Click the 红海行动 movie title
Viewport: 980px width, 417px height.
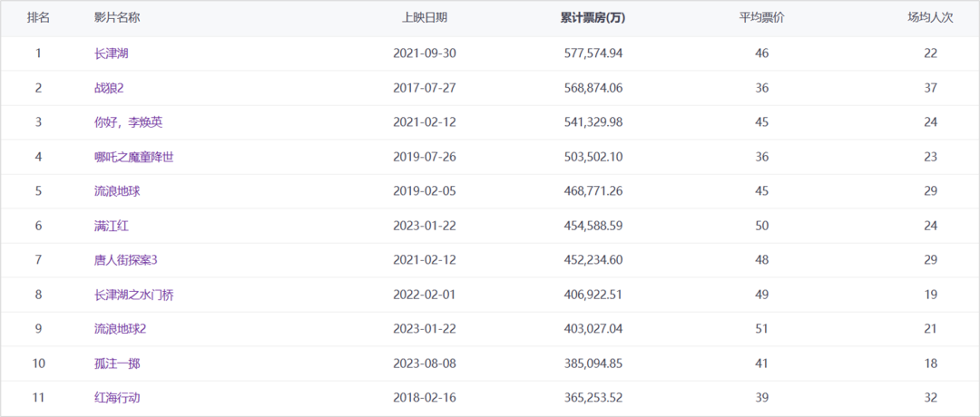[117, 398]
